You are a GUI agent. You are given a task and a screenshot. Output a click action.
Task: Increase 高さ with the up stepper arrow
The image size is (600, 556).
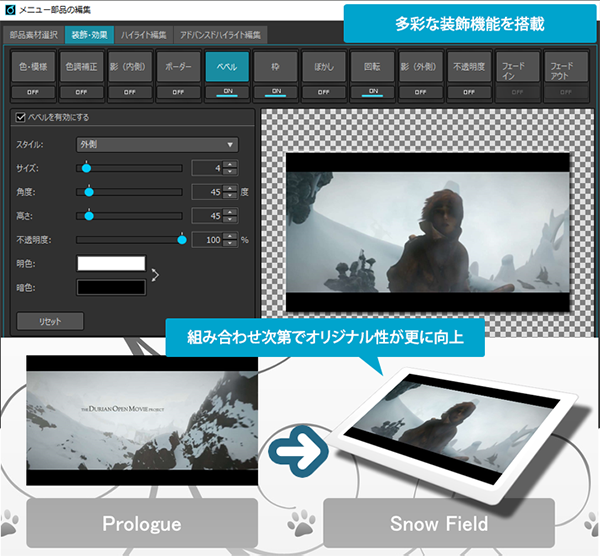pos(230,212)
